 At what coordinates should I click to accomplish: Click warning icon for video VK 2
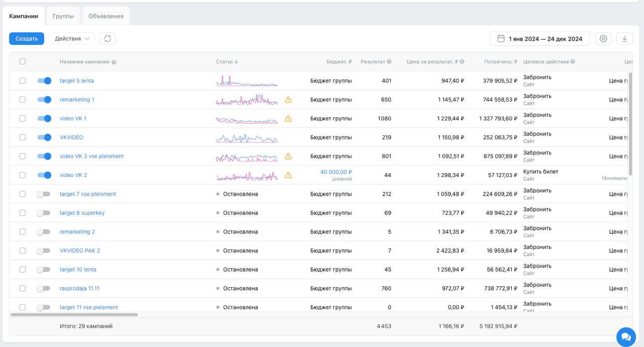click(288, 175)
